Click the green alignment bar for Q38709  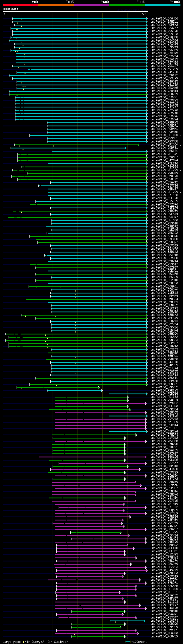[x=78, y=94]
